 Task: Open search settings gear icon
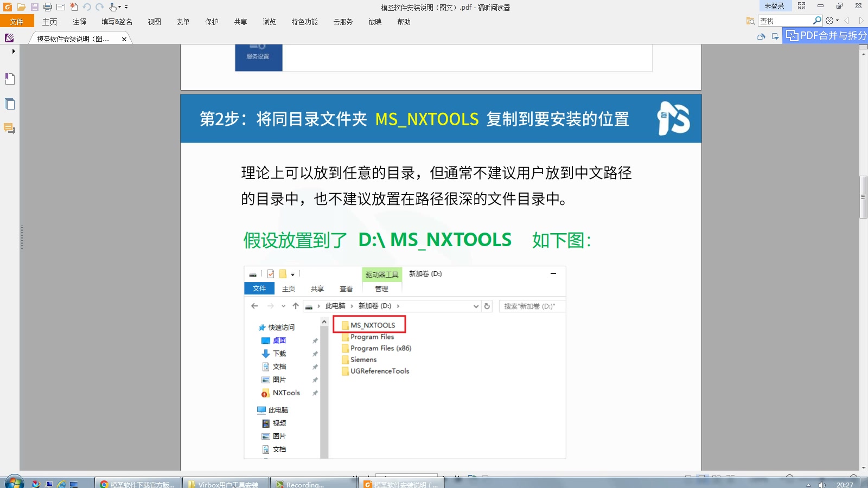tap(829, 21)
